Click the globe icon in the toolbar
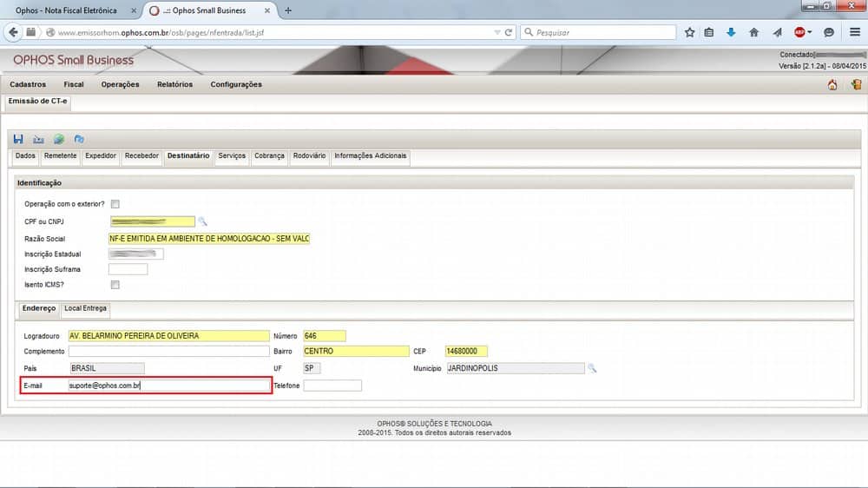868x488 pixels. point(59,139)
